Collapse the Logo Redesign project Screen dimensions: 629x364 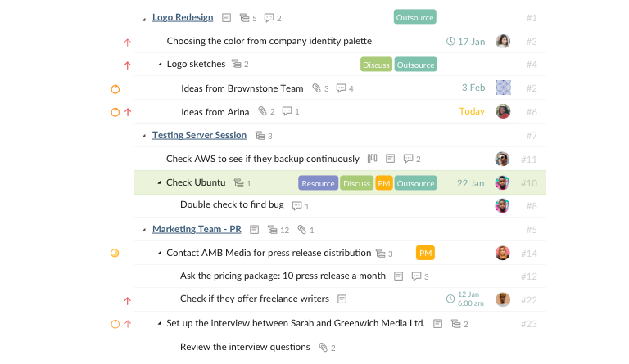point(143,19)
